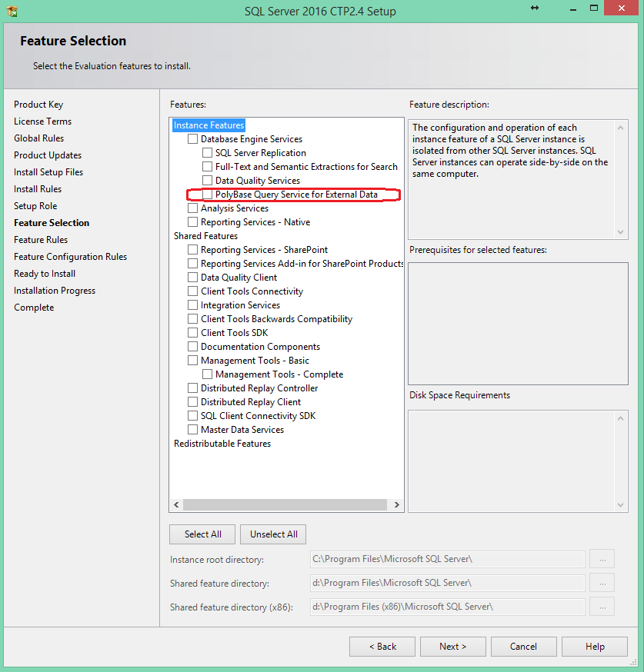Check Reporting Services - SharePoint checkbox

(x=193, y=249)
